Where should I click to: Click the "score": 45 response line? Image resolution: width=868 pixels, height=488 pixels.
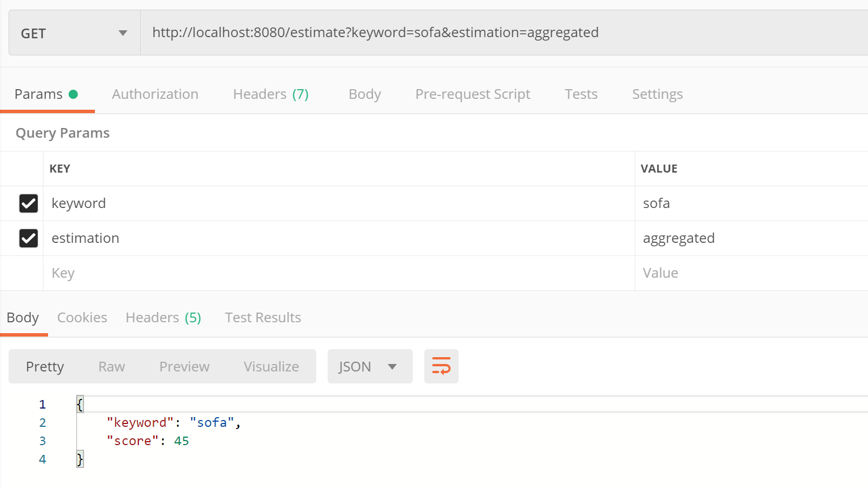[148, 441]
